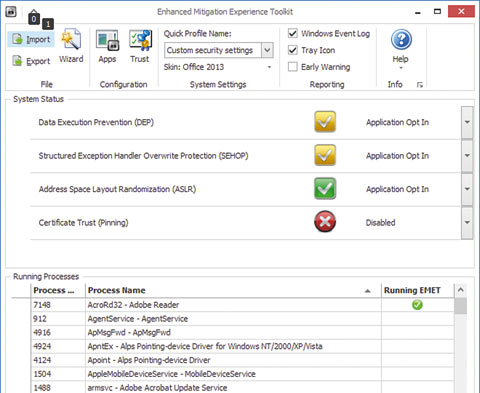Select the ApntEx Alps Pointing-device Driver row
The width and height of the screenshot is (480, 393).
click(242, 346)
